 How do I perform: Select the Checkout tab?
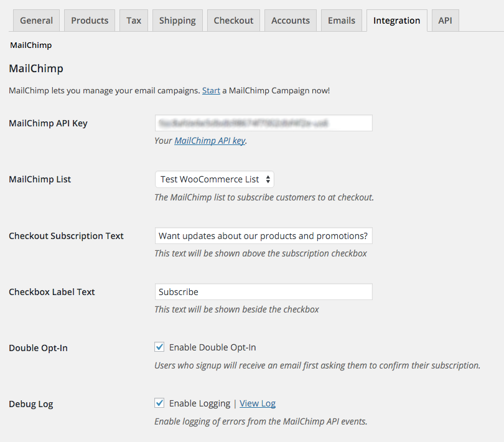[233, 21]
